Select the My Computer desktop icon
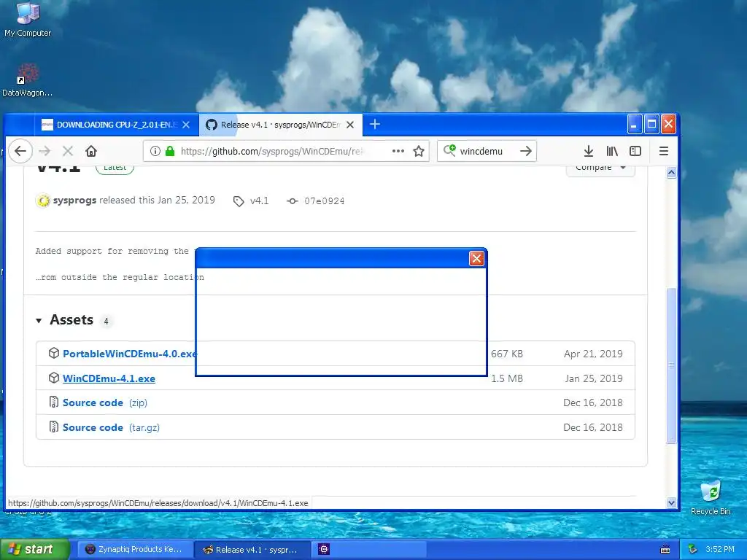The image size is (747, 560). pyautogui.click(x=28, y=20)
